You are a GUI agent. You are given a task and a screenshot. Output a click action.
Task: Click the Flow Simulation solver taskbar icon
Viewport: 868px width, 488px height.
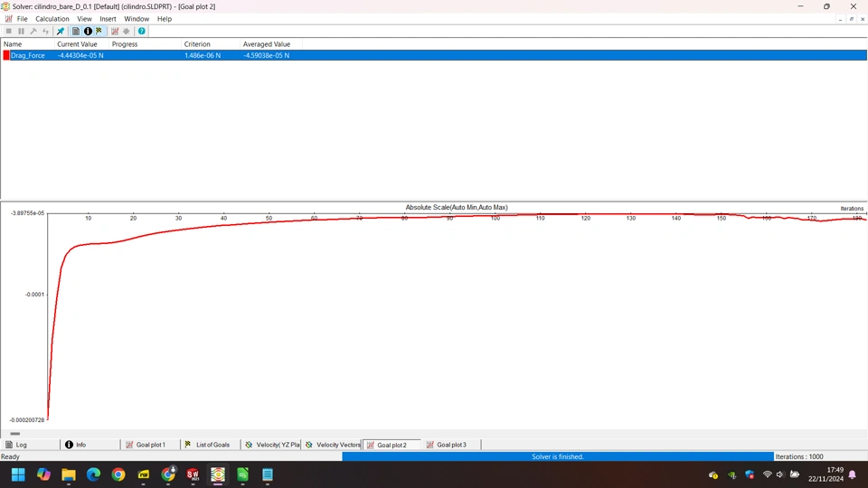coord(218,474)
